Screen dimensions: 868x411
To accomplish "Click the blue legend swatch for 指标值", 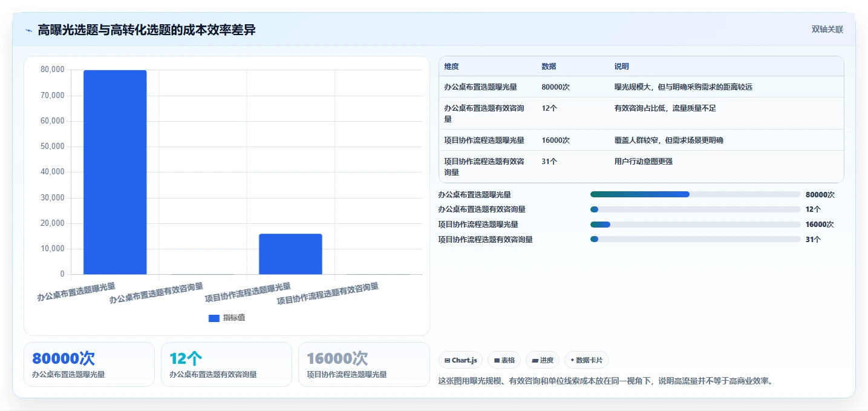I will [214, 318].
